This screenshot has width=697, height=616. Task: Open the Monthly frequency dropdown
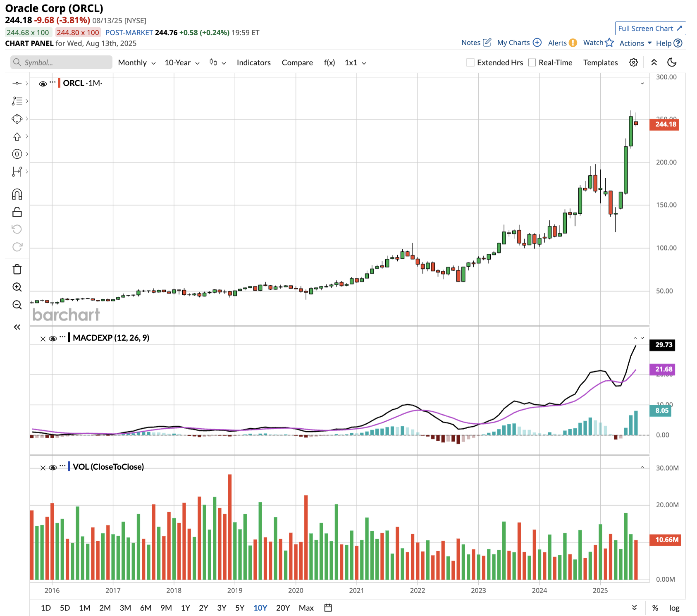(x=137, y=63)
